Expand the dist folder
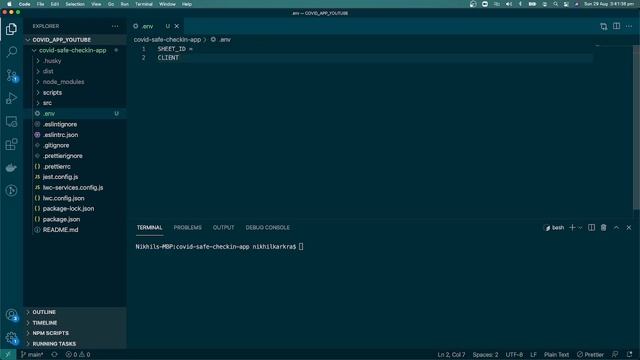This screenshot has height=360, width=640. 75,71
